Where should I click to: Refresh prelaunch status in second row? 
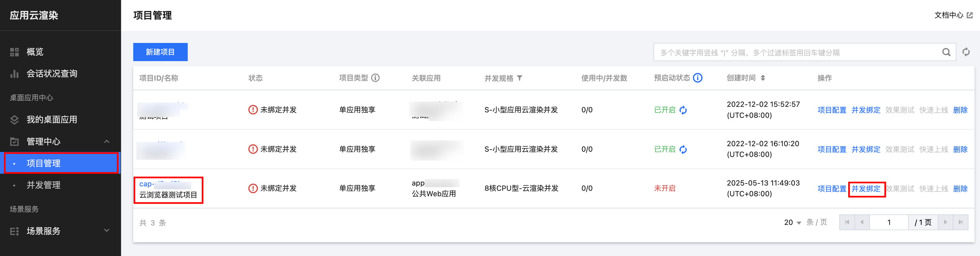683,149
